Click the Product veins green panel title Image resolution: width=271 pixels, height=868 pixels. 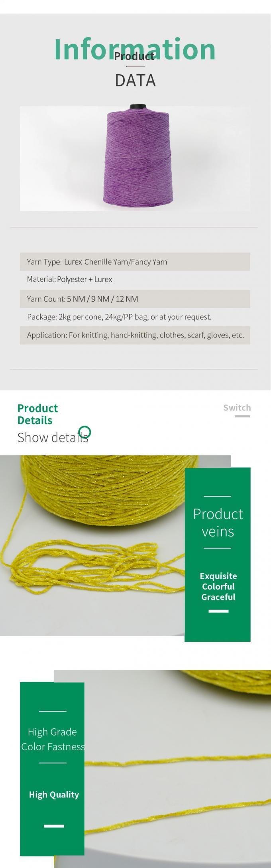218,523
